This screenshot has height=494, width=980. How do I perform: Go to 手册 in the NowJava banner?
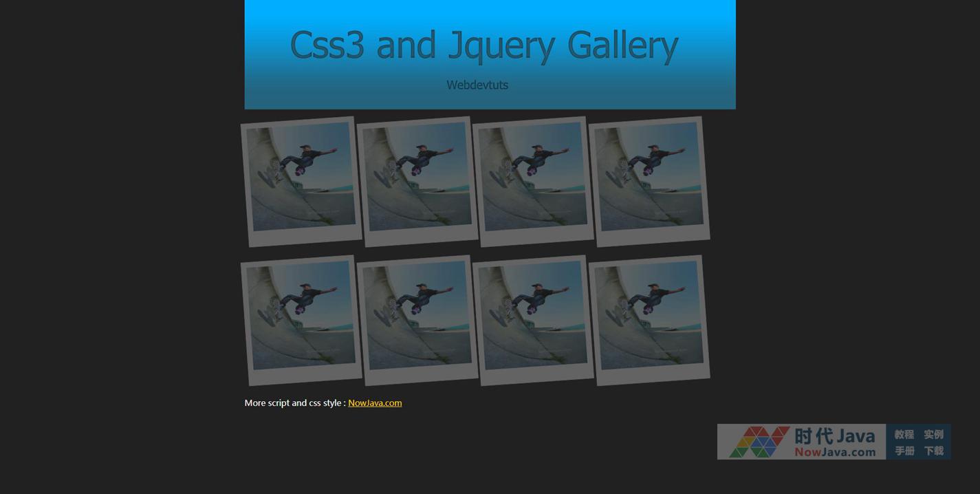[904, 451]
